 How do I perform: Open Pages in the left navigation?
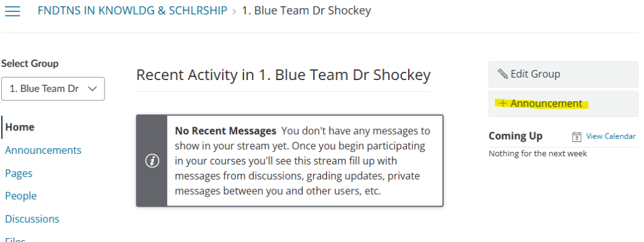click(18, 173)
